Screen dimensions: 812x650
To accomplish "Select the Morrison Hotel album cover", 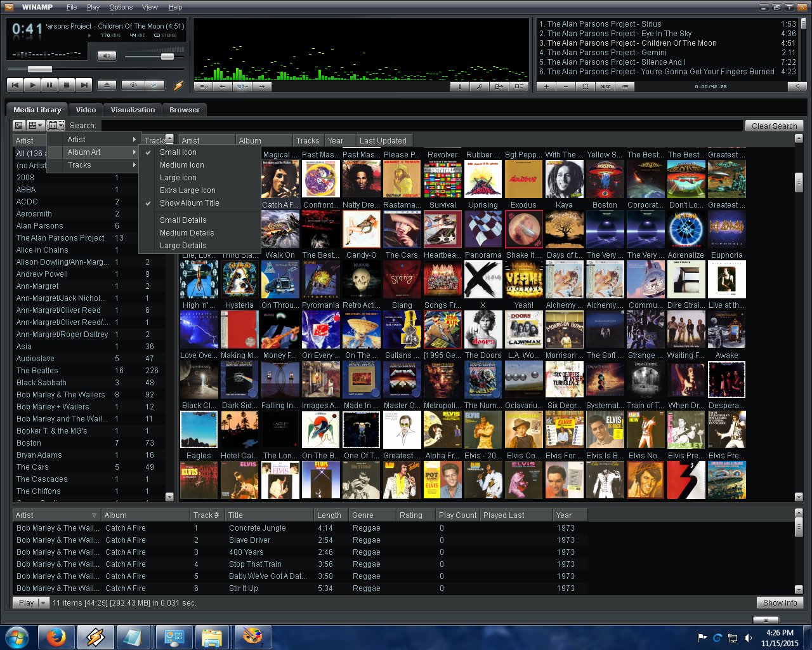I will click(564, 329).
